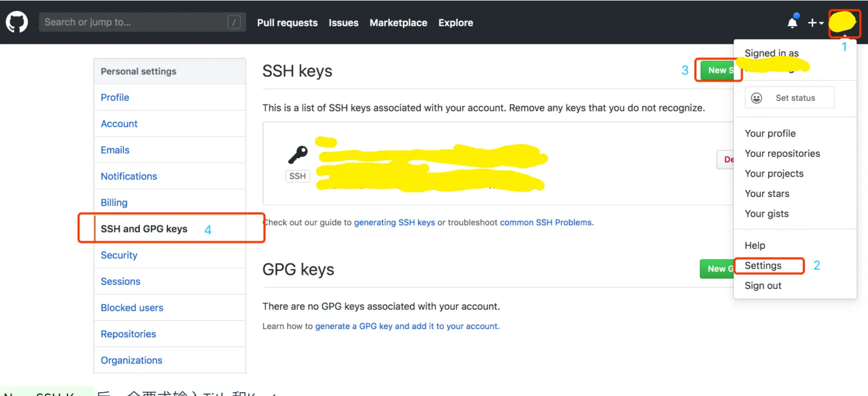Follow the generating SSH keys link
Image resolution: width=868 pixels, height=396 pixels.
point(395,222)
